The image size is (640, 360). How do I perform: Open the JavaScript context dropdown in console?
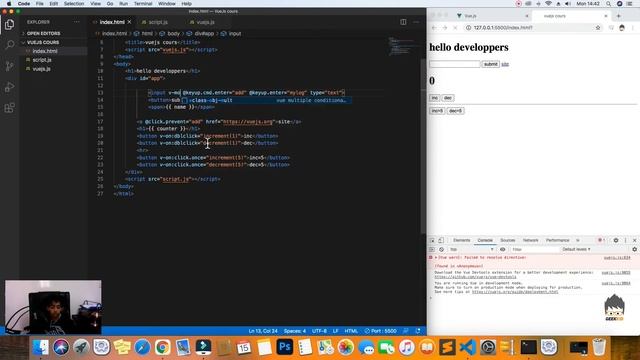(x=471, y=249)
